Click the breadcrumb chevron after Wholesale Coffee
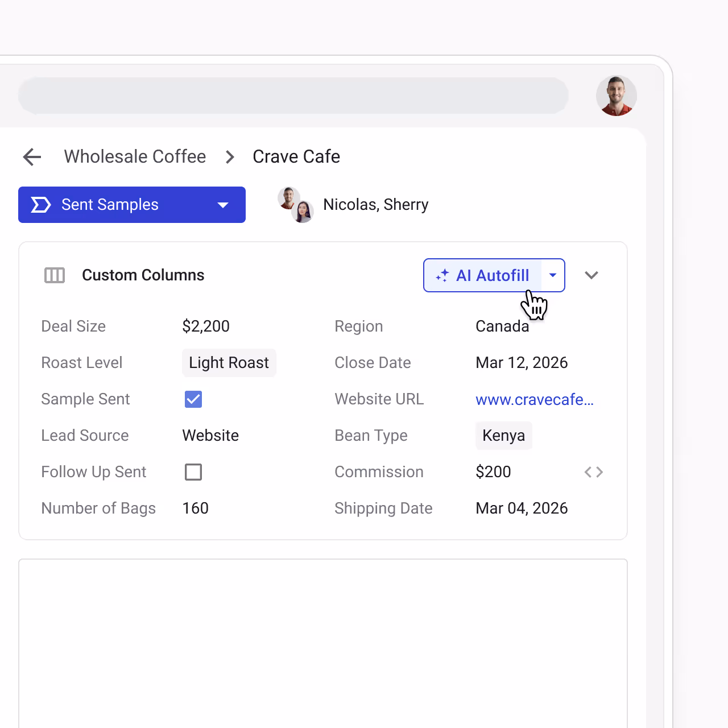This screenshot has height=728, width=728. click(x=230, y=157)
